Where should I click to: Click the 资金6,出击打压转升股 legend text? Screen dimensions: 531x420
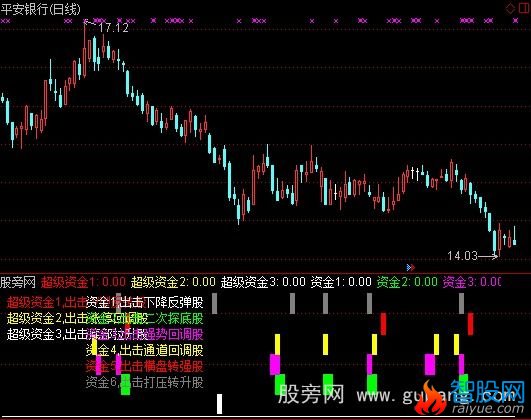[145, 383]
